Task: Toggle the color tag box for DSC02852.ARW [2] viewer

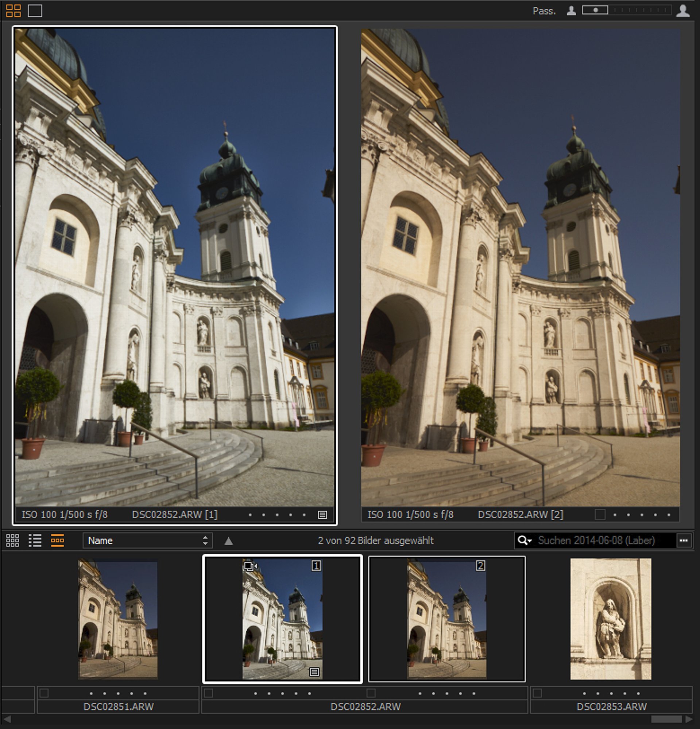Action: coord(600,515)
